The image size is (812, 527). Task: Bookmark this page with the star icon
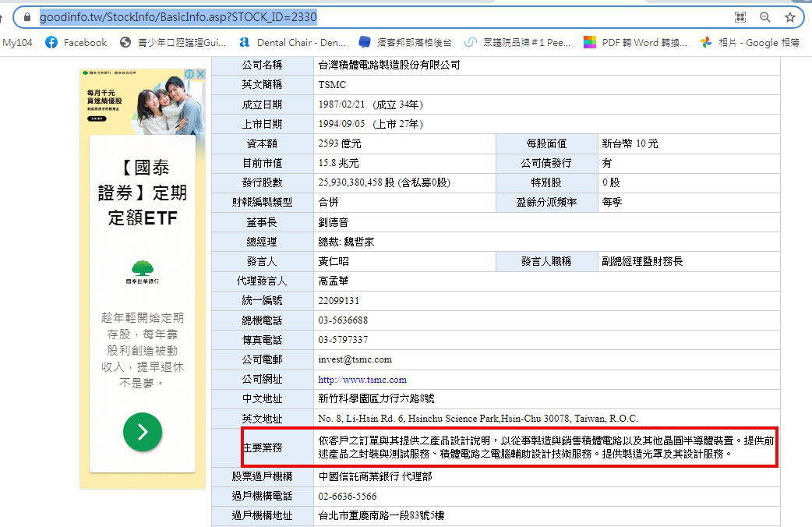[x=789, y=17]
